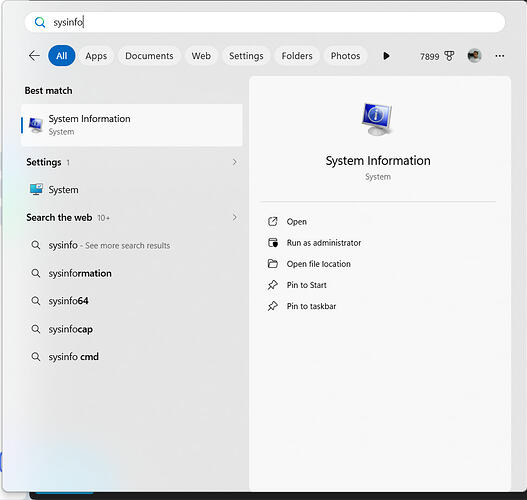Screen dimensions: 527x500
Task: Select the Web filter tab
Action: click(201, 56)
